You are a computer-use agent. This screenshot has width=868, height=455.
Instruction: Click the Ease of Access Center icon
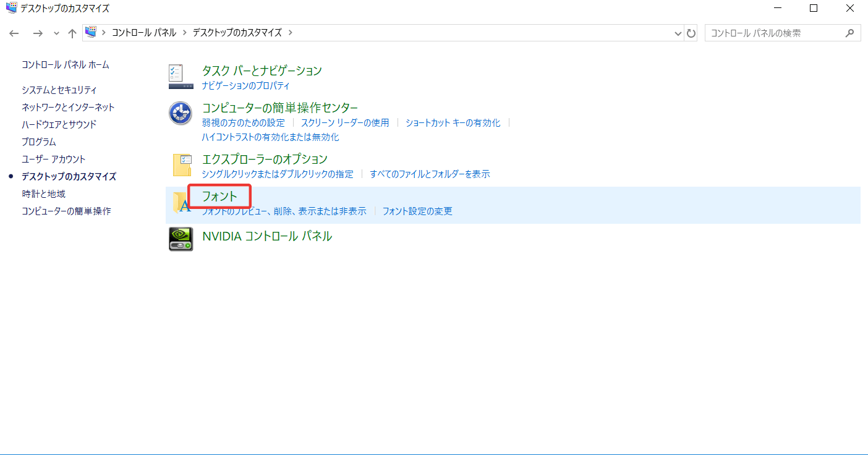point(181,114)
